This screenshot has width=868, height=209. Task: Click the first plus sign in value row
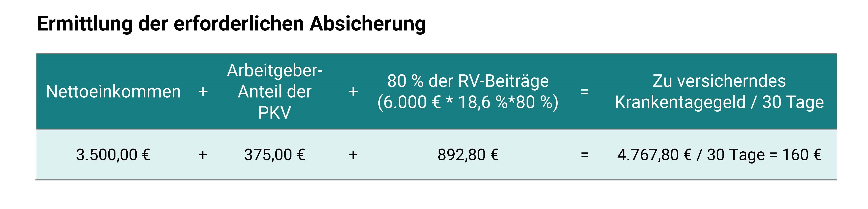tap(203, 155)
